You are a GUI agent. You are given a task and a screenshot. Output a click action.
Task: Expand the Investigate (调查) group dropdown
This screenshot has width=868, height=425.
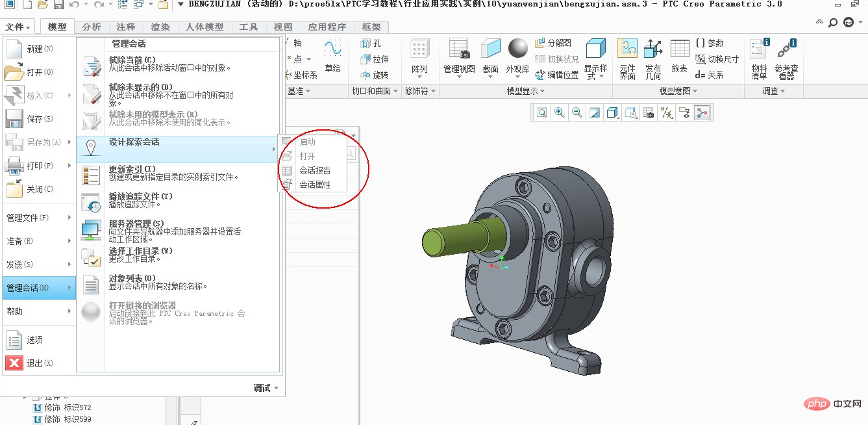[x=773, y=91]
